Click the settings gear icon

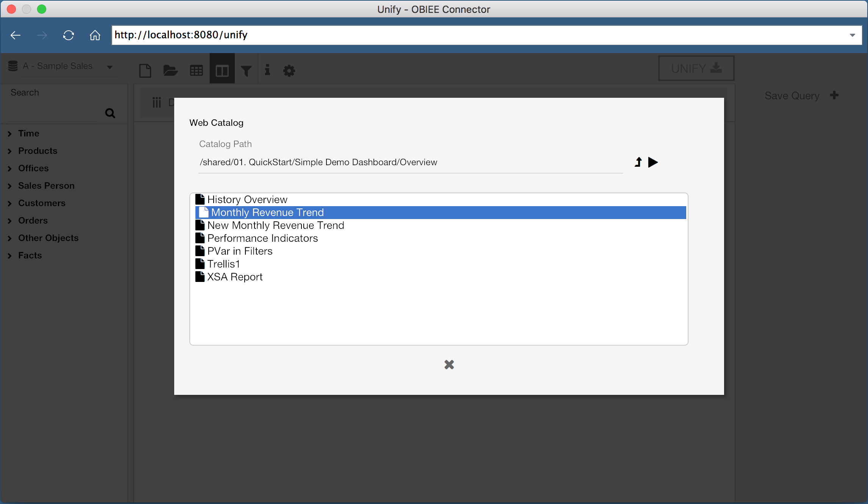click(289, 70)
